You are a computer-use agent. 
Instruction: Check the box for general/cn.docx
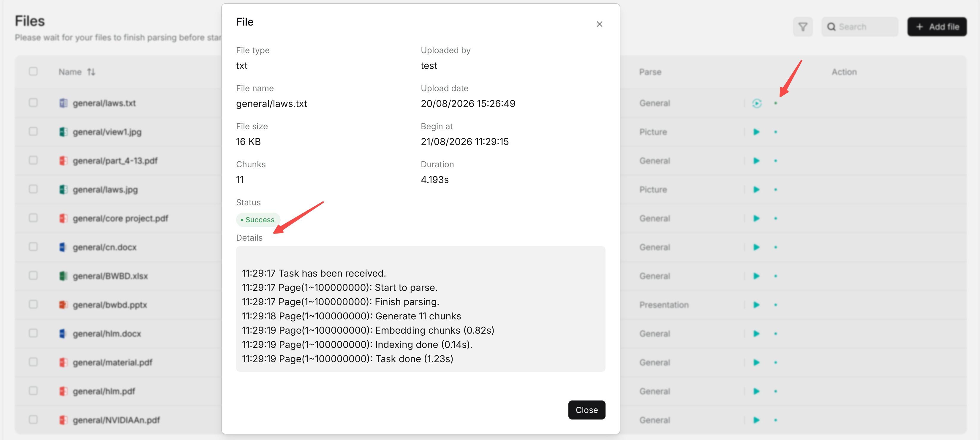(x=33, y=247)
